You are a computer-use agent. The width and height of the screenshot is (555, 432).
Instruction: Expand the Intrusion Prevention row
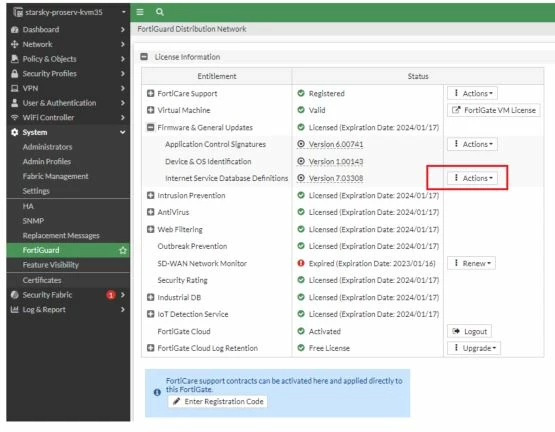point(150,195)
